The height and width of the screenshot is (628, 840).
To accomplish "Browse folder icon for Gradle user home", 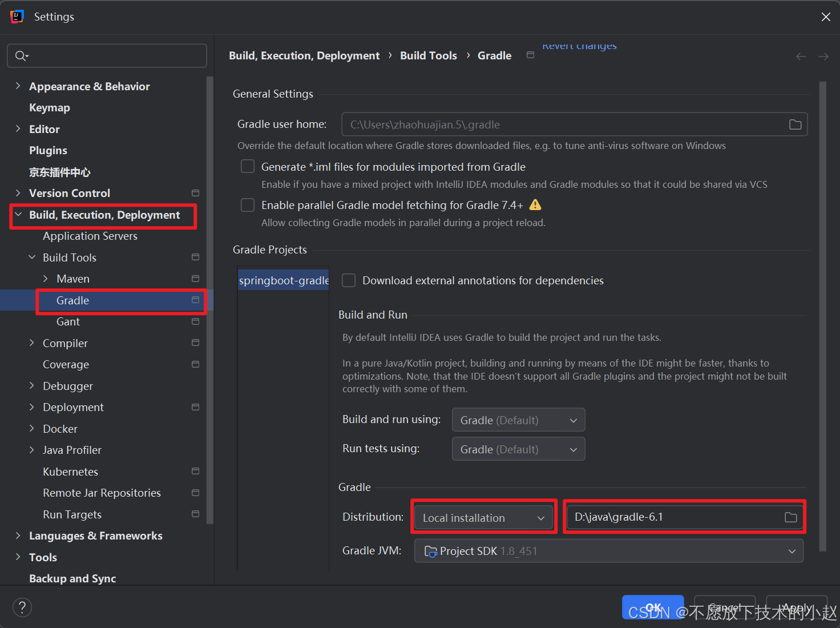I will (x=795, y=124).
